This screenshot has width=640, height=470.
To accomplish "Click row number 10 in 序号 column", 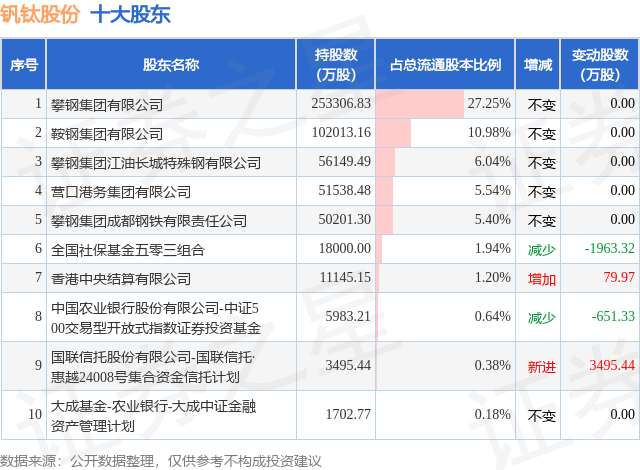I will [x=35, y=414].
